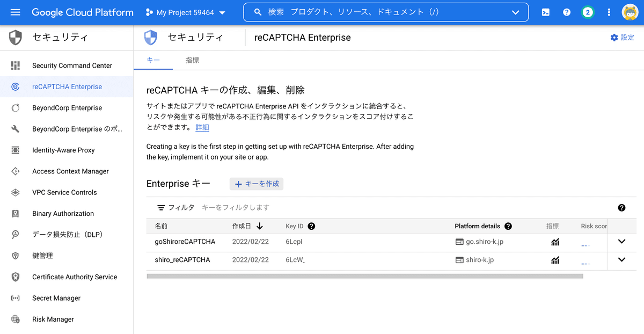Sort by 作成日 column arrow

point(260,226)
